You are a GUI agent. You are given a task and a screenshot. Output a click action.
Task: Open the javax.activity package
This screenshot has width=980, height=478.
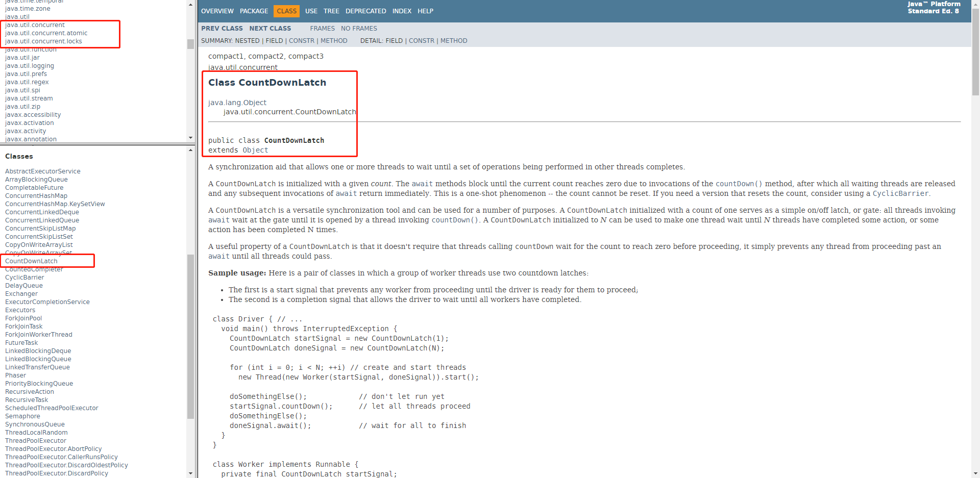coord(26,131)
